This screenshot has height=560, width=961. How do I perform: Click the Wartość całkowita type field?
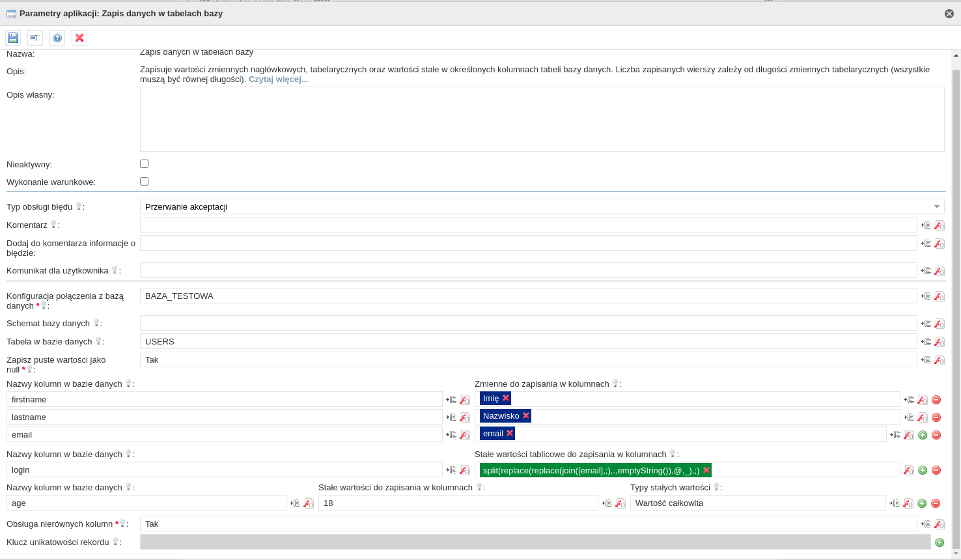click(758, 503)
